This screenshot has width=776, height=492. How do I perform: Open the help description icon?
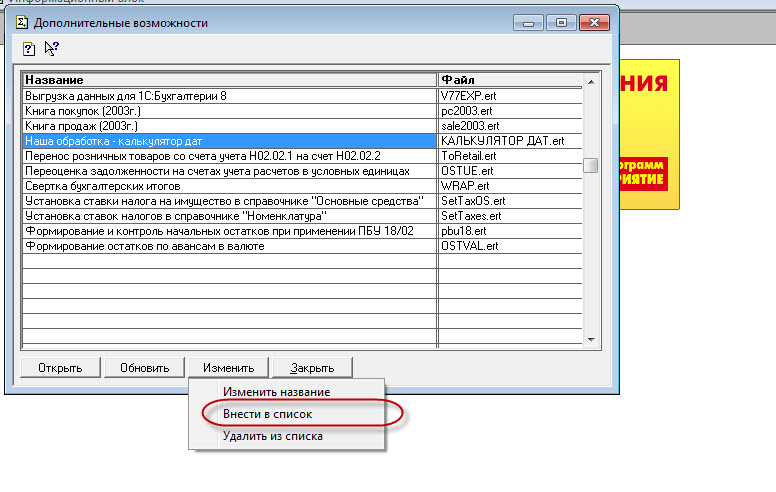click(x=29, y=49)
